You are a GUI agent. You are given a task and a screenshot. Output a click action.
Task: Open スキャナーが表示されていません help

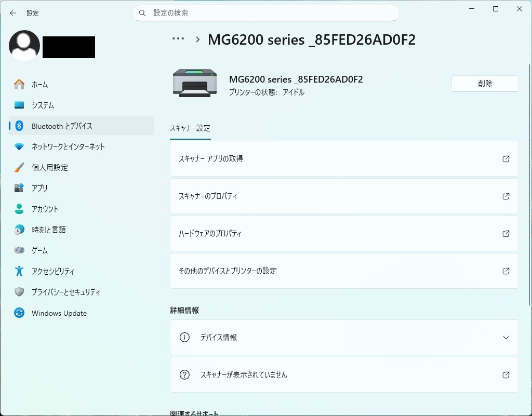point(344,374)
